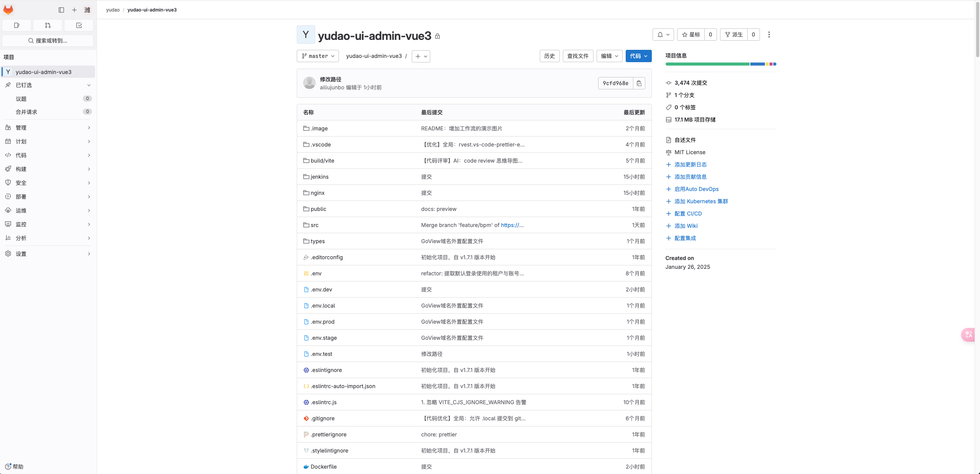Open the .env file
Screen dimensions: 980x474
pyautogui.click(x=316, y=273)
